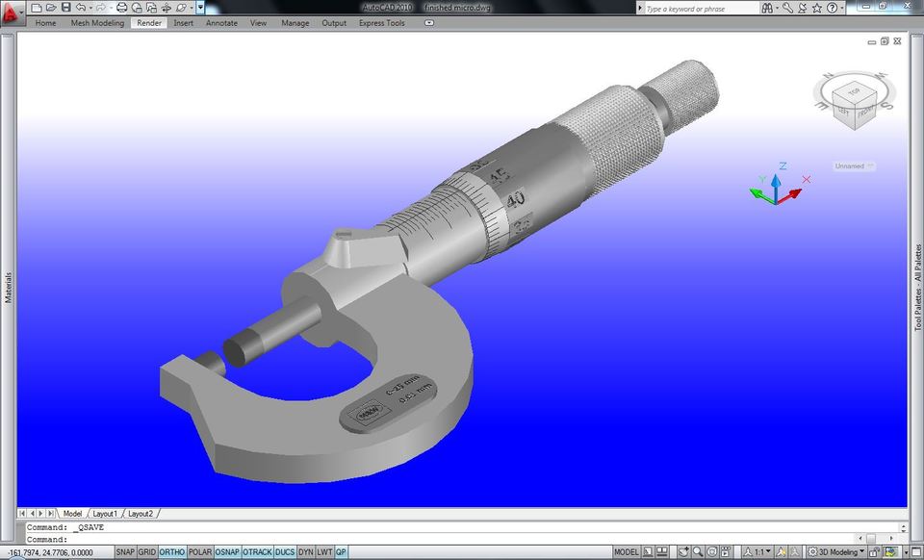Open the 3D Modeling workspace dropdown
Screen dimensions: 924x560
tap(834, 551)
